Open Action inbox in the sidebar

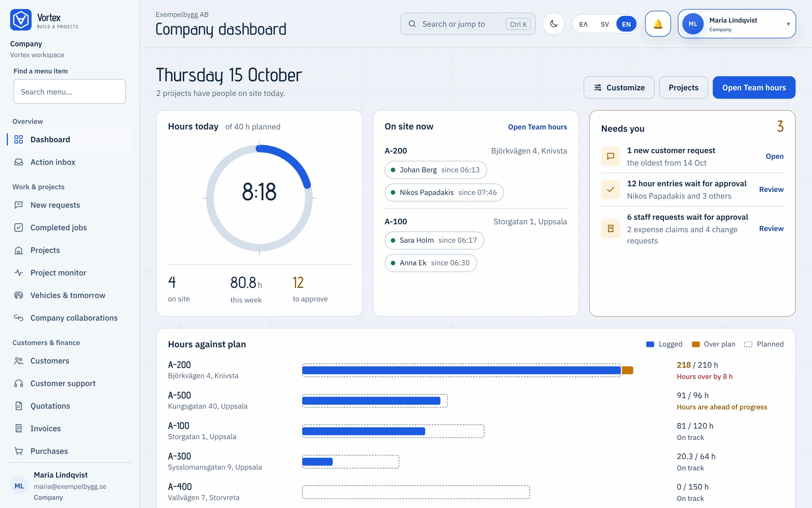pos(70,162)
